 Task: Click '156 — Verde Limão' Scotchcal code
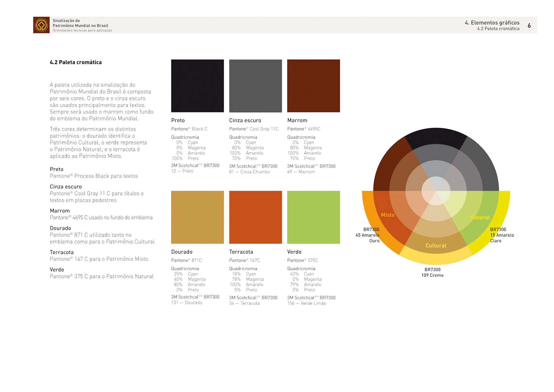coord(307,303)
